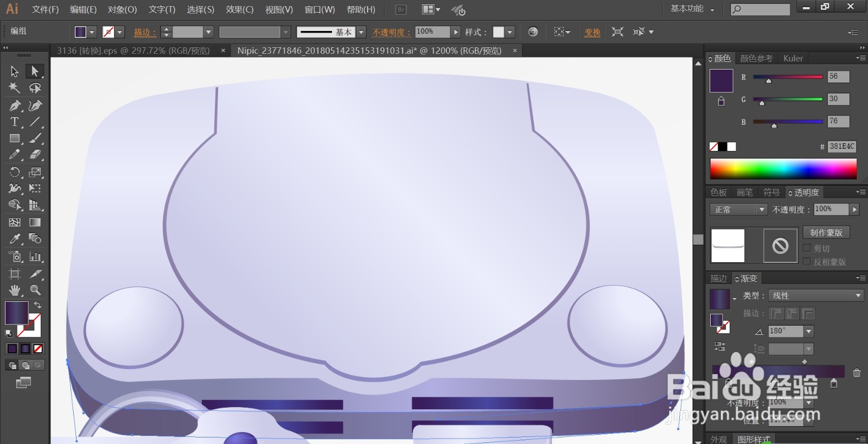
Task: Select the Scale tool
Action: coord(35,172)
